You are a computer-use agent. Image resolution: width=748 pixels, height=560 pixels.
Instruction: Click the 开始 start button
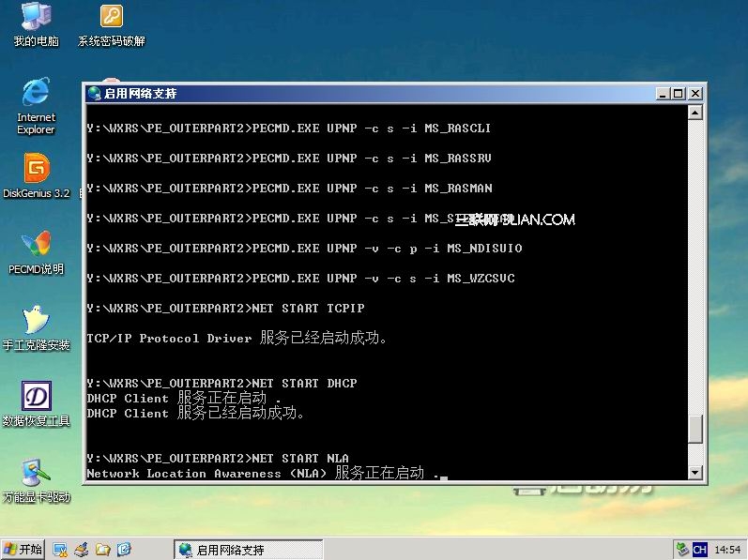point(23,550)
